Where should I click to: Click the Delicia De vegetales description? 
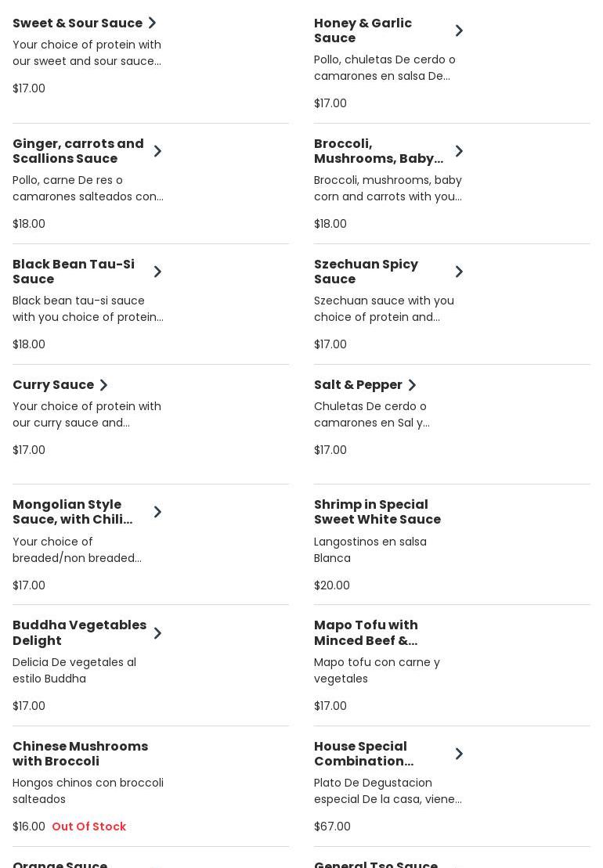74,670
